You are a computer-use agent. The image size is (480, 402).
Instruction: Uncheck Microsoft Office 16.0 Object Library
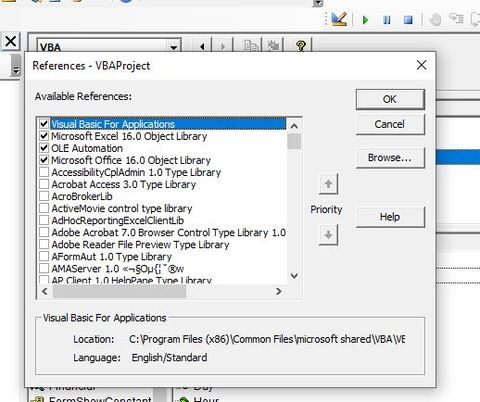pyautogui.click(x=44, y=160)
